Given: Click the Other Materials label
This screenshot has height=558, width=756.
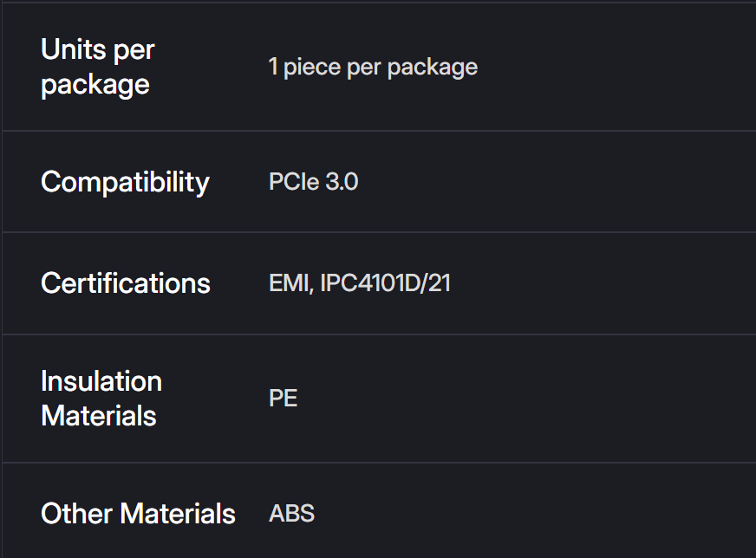Looking at the screenshot, I should [x=138, y=513].
